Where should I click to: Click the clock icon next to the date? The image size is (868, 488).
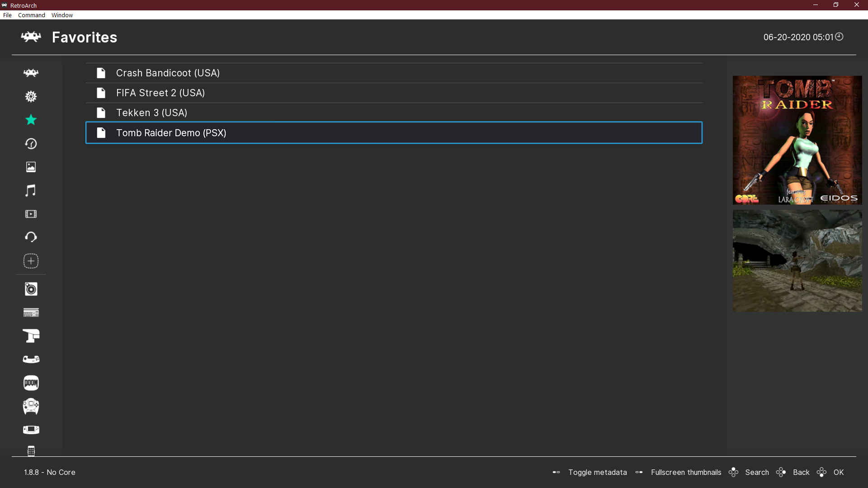click(839, 37)
